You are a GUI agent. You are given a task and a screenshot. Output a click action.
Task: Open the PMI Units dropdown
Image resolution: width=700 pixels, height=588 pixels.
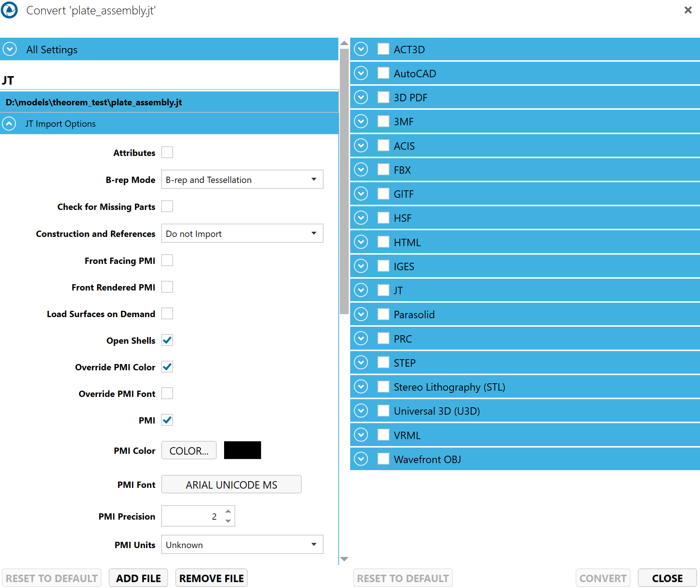tap(242, 545)
